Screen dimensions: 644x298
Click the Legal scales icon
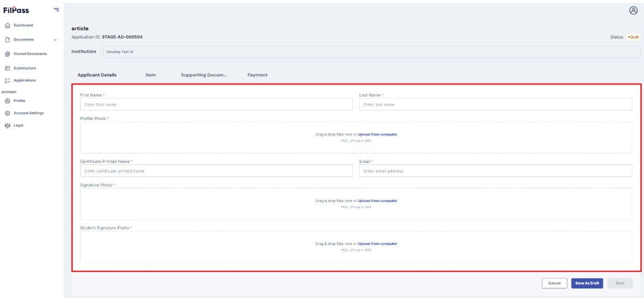pos(8,125)
